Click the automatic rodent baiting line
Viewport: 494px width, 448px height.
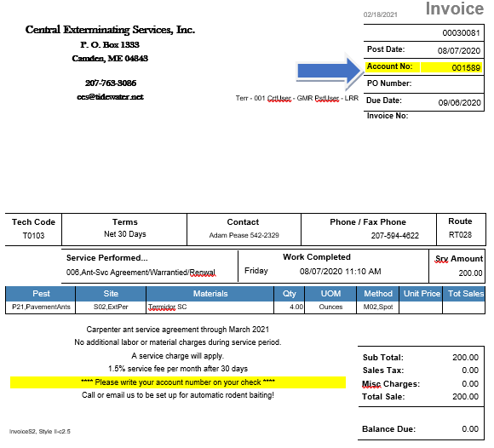pyautogui.click(x=178, y=395)
